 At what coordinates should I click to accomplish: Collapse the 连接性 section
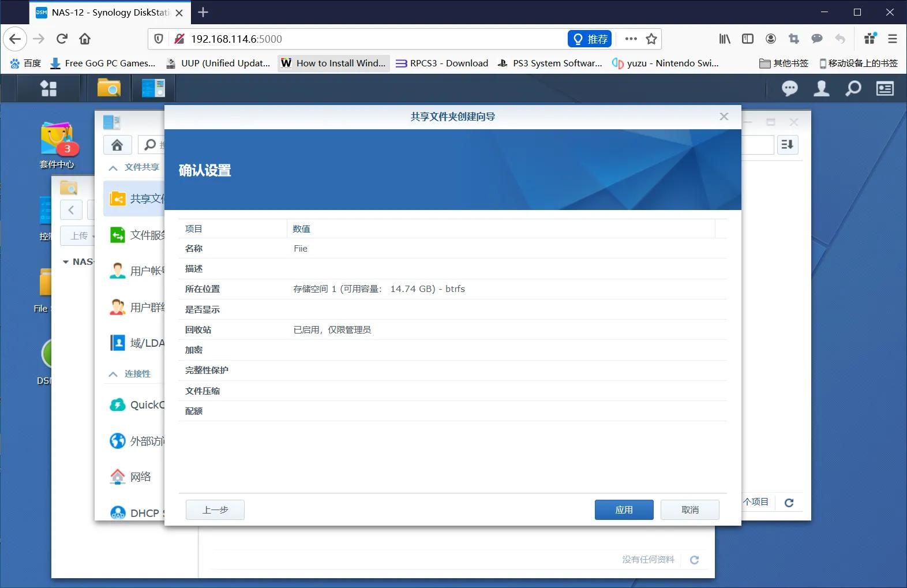[x=113, y=374]
